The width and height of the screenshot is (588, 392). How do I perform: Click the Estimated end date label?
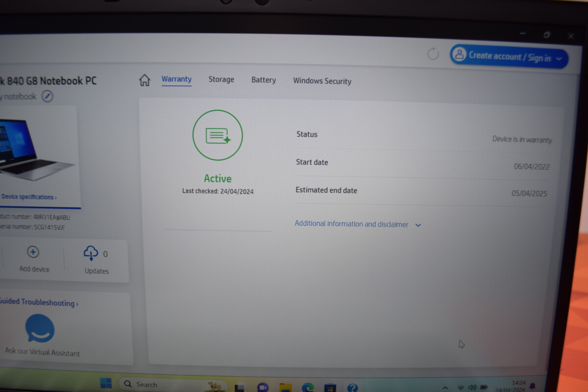[326, 190]
